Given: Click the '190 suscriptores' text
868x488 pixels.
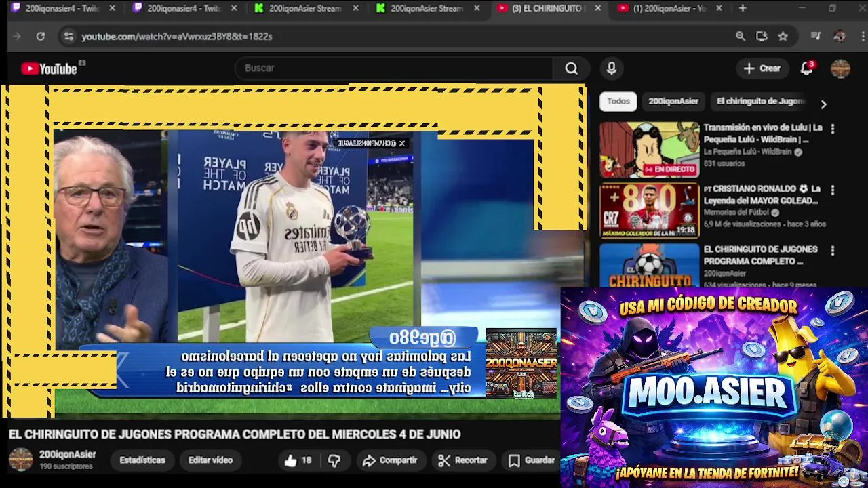Looking at the screenshot, I should tap(66, 467).
